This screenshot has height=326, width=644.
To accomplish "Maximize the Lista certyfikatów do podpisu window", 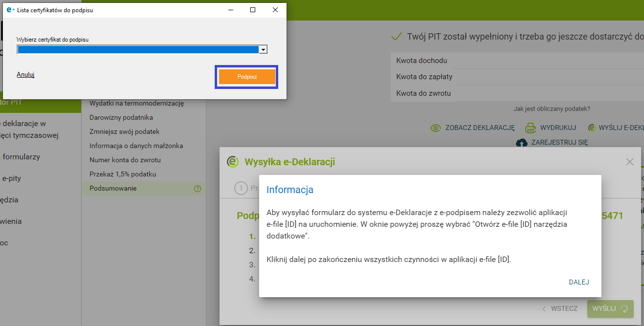I will pos(253,10).
